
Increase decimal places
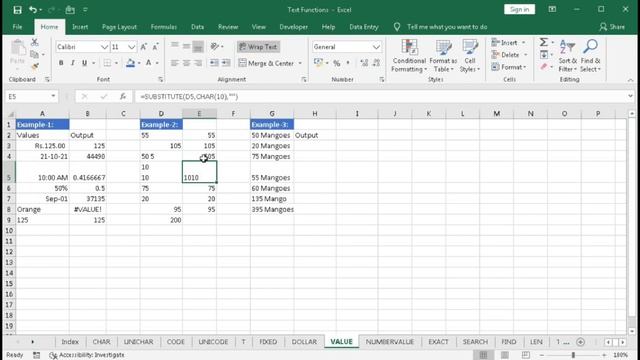click(x=364, y=63)
